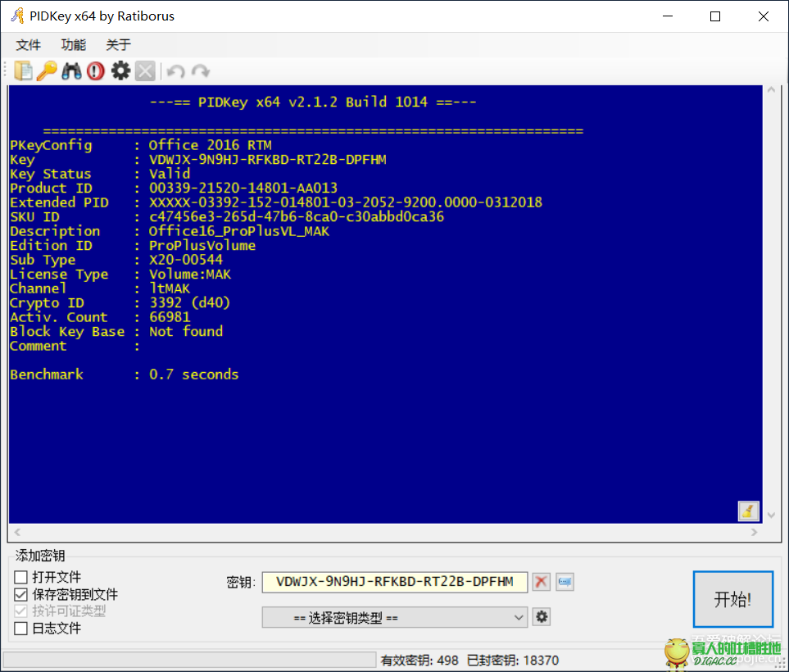This screenshot has height=672, width=789.
Task: Click the Benchmark value 0.7 seconds
Action: click(x=193, y=375)
